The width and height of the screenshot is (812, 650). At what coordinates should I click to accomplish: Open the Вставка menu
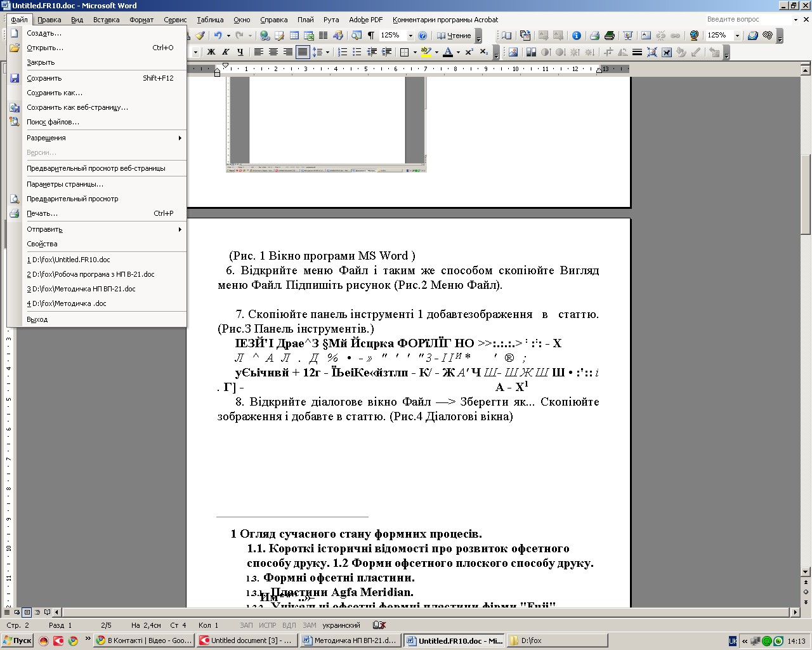point(106,20)
